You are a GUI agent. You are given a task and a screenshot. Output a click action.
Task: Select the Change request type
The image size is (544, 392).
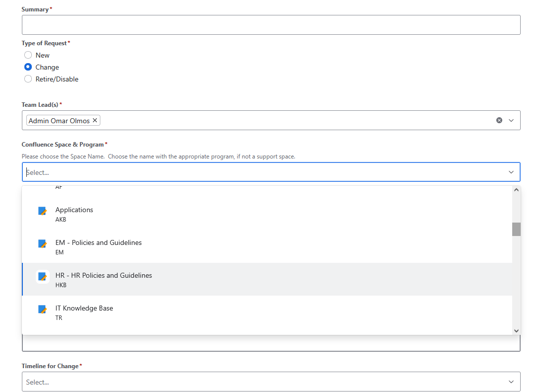tap(28, 67)
